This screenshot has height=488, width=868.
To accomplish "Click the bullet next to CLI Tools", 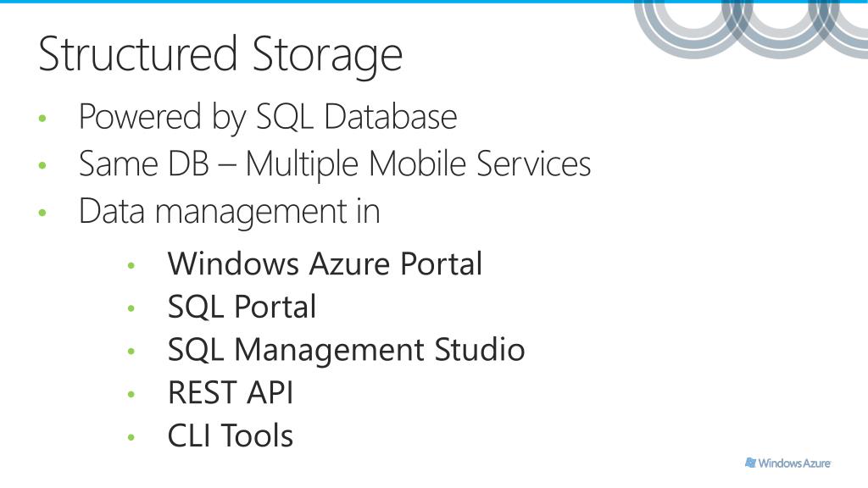I will tap(131, 438).
